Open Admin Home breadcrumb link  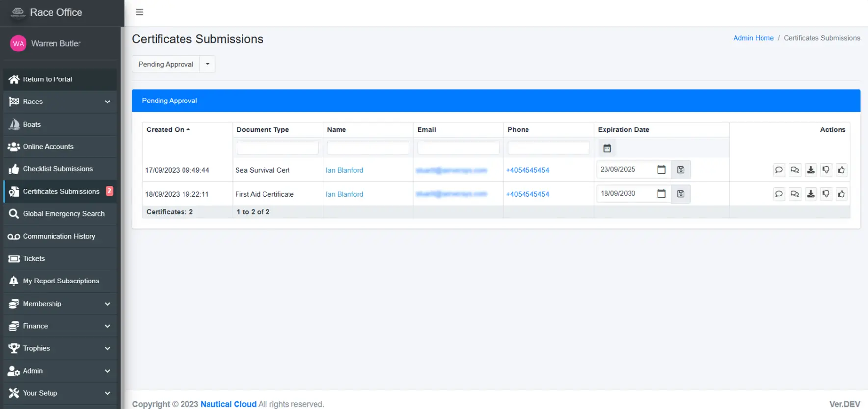[753, 38]
